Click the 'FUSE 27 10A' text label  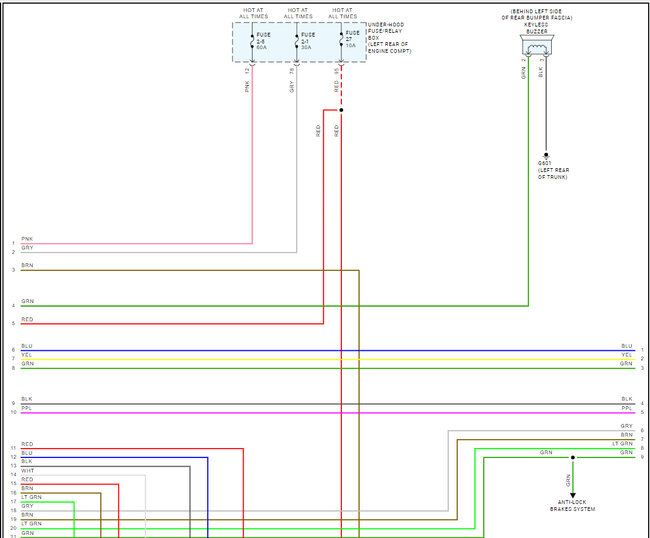[352, 39]
